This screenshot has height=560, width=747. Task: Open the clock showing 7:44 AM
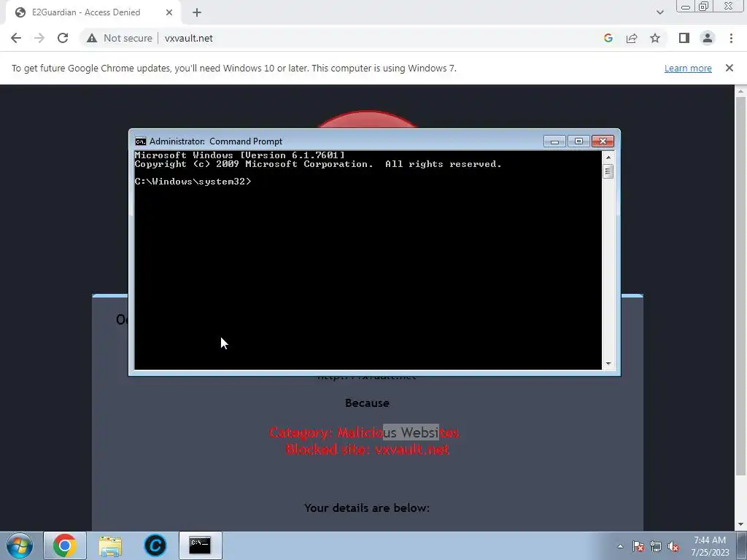tap(710, 546)
